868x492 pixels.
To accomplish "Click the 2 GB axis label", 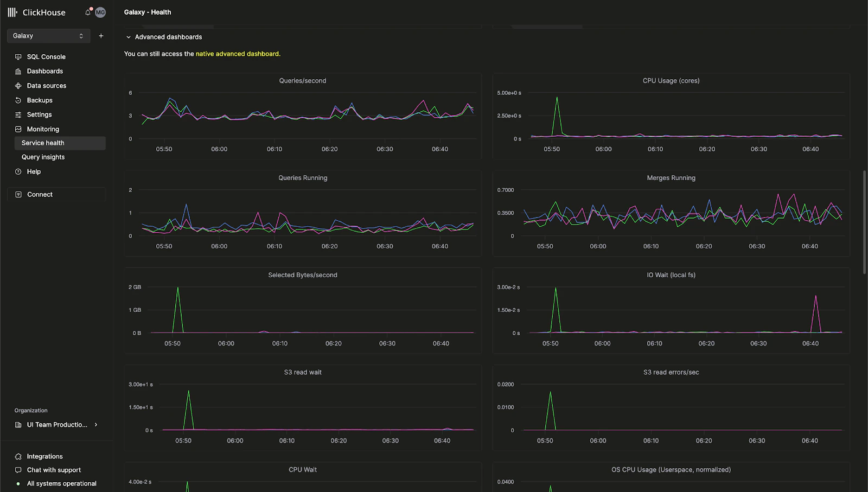I will tap(135, 287).
